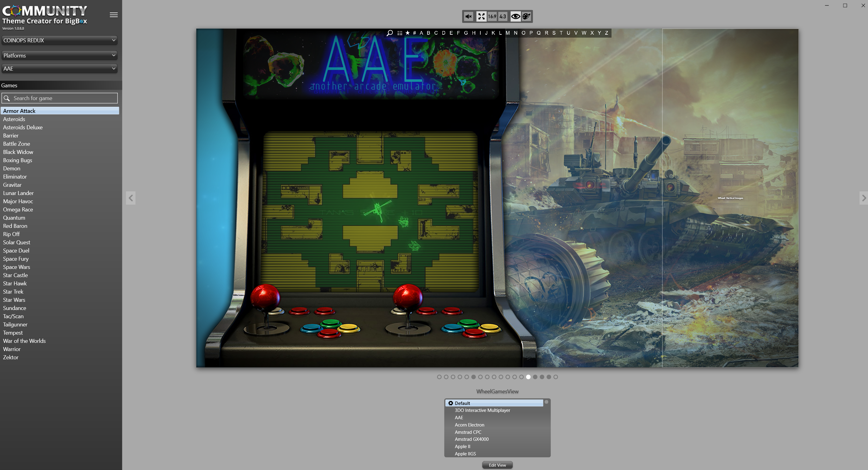Open the COINOPS REDUX theme dropdown
The width and height of the screenshot is (868, 470).
pos(60,40)
